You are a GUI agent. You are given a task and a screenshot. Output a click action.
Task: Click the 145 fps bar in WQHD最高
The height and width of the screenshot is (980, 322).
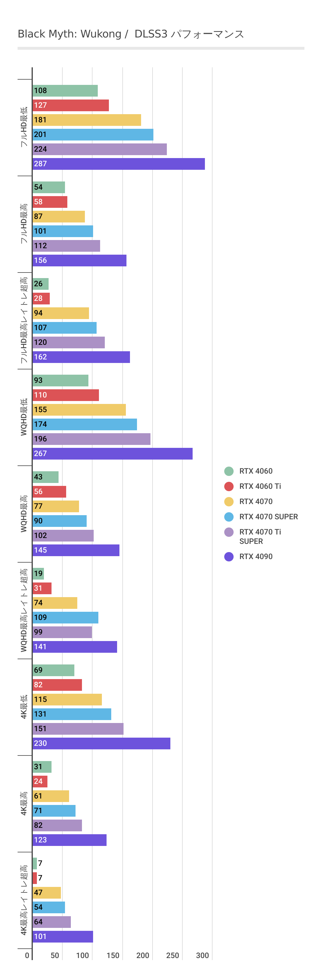[76, 550]
